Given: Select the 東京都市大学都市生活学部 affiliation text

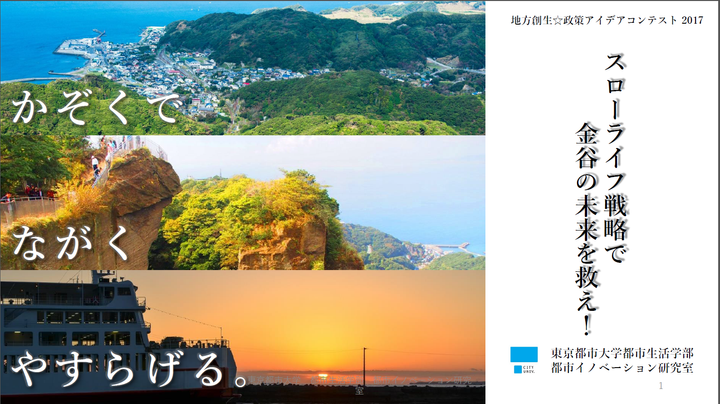Looking at the screenshot, I should (x=622, y=353).
